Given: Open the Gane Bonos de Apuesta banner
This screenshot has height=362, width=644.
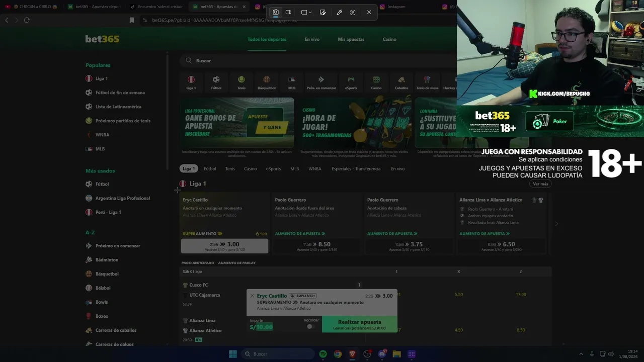Looking at the screenshot, I should click(x=237, y=122).
